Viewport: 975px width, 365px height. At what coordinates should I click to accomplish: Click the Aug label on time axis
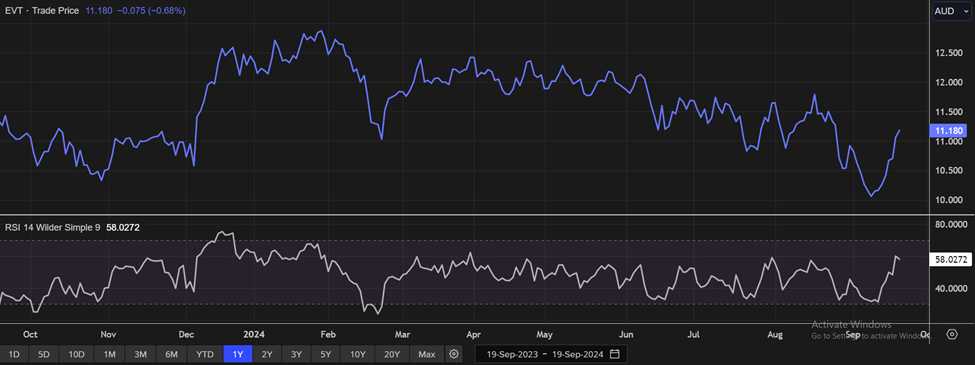pyautogui.click(x=775, y=335)
